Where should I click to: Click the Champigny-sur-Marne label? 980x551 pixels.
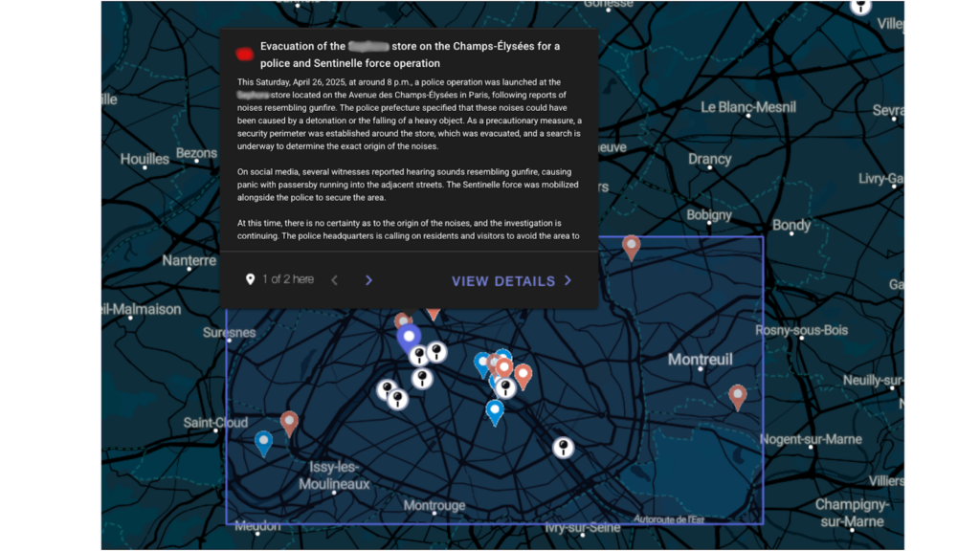tap(852, 513)
